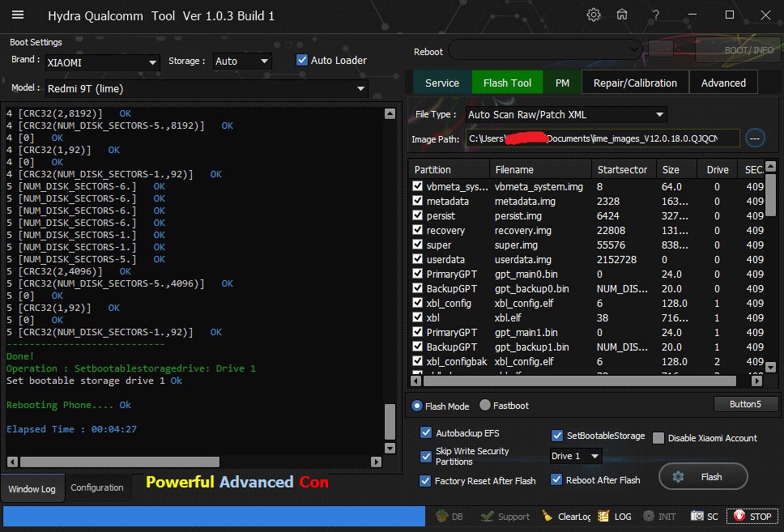Open the Repair/Calibration tab
The height and width of the screenshot is (532, 784).
[x=635, y=83]
